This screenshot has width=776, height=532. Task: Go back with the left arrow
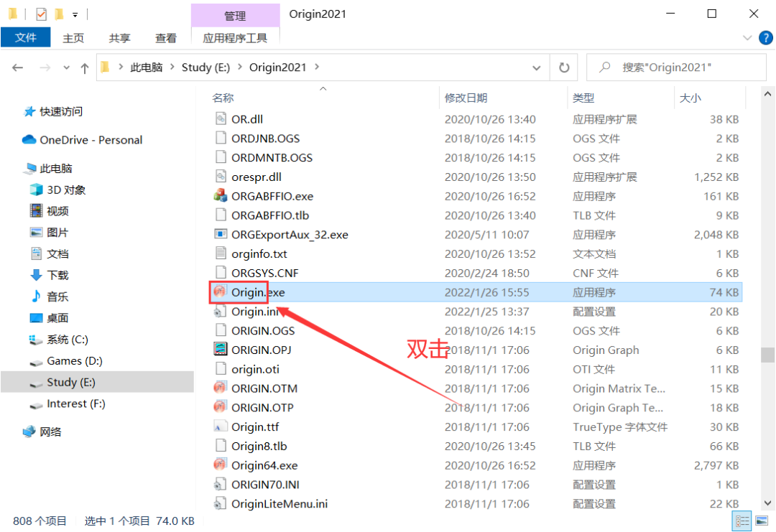tap(18, 67)
